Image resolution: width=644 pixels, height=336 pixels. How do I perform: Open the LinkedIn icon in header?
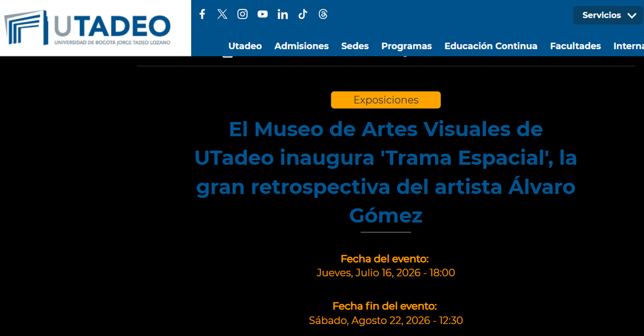[282, 14]
